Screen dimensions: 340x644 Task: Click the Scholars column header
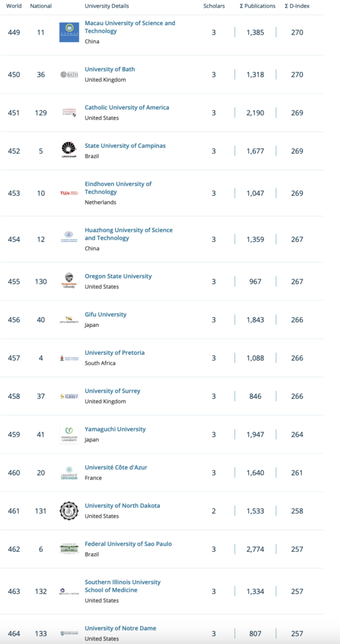click(214, 6)
